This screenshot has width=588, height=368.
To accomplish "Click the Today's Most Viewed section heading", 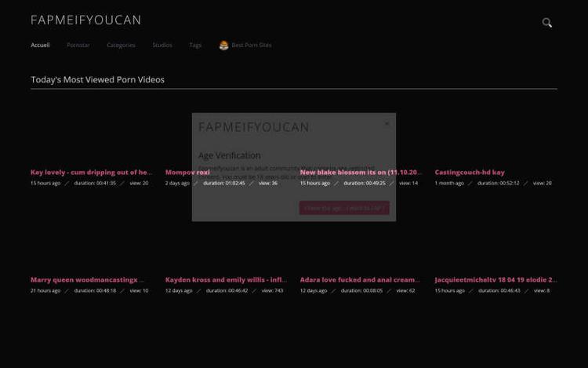I will 97,79.
